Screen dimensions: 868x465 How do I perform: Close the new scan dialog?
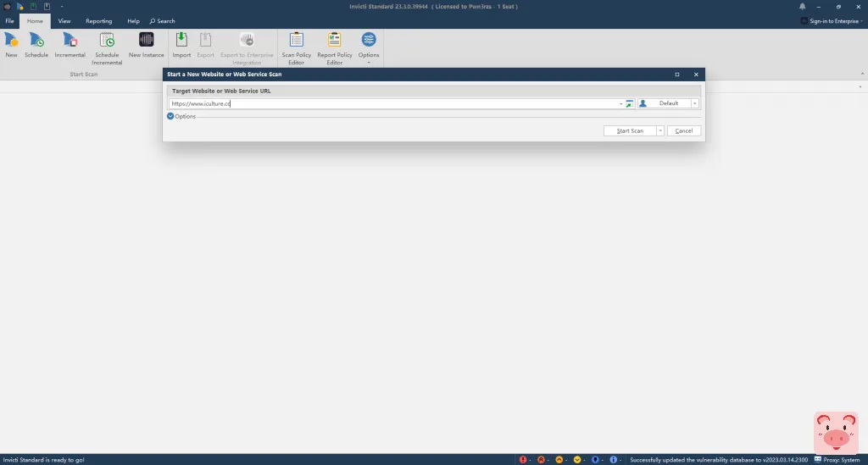coord(696,74)
